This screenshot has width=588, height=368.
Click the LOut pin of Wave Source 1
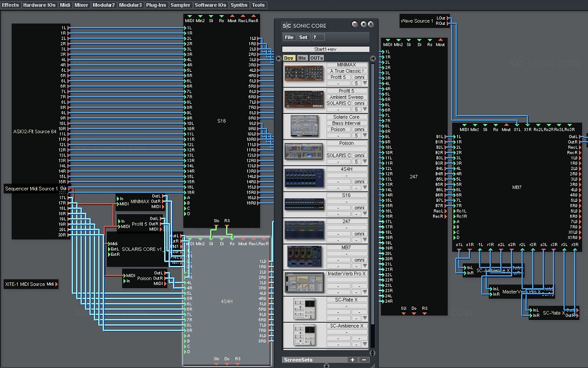(448, 18)
